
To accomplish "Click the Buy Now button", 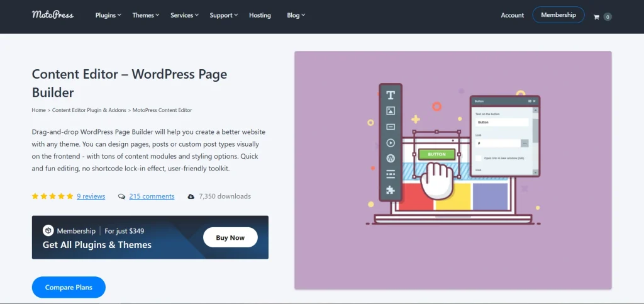I will tap(230, 237).
